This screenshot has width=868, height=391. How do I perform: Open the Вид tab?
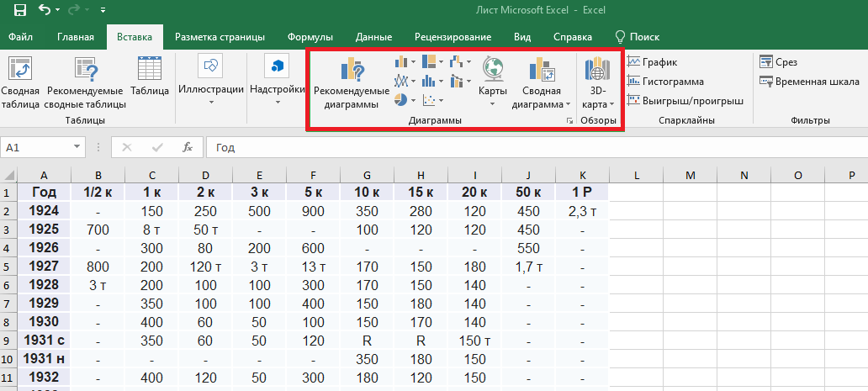click(522, 37)
